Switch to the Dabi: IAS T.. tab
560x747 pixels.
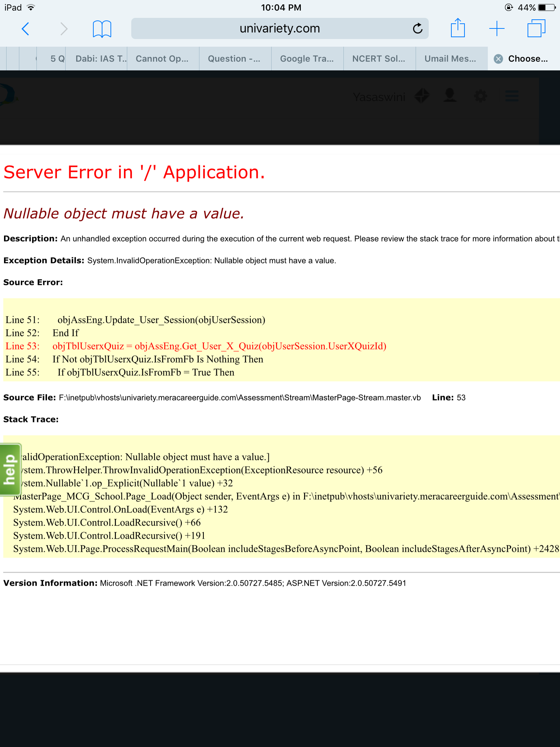[x=97, y=59]
